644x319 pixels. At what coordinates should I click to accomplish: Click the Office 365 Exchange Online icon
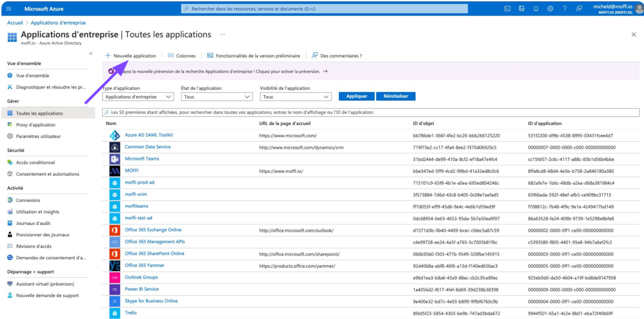(x=115, y=230)
